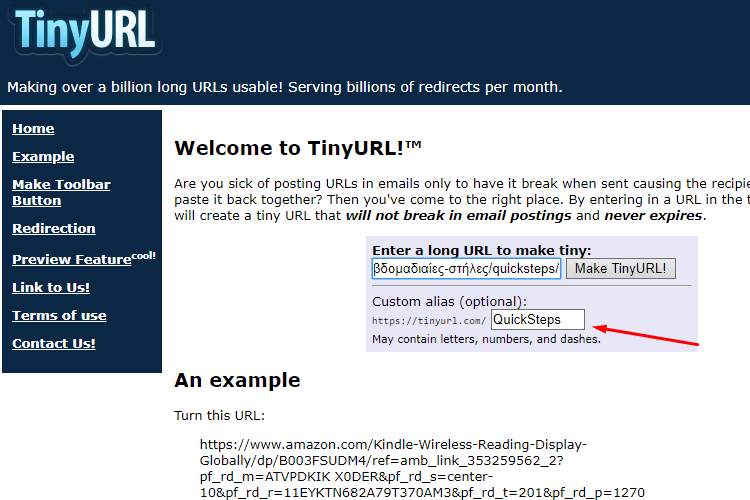Open the Redirection link
This screenshot has height=500, width=750.
tap(54, 229)
